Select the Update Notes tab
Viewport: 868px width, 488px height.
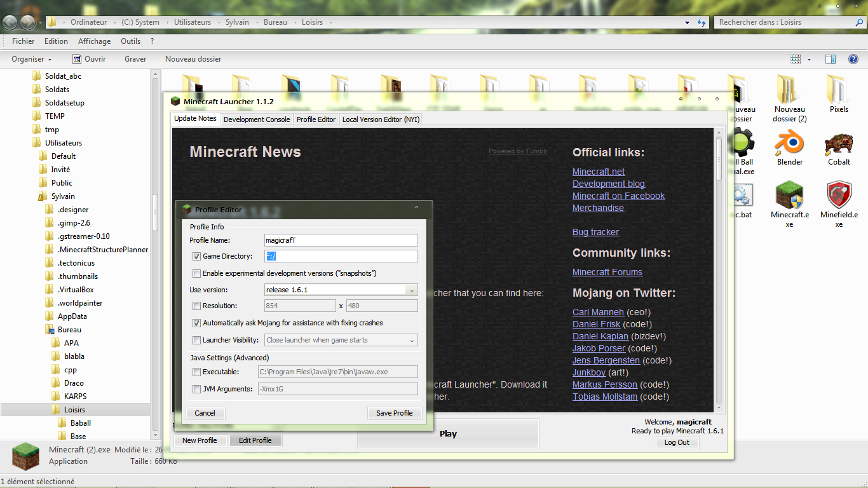pos(196,119)
